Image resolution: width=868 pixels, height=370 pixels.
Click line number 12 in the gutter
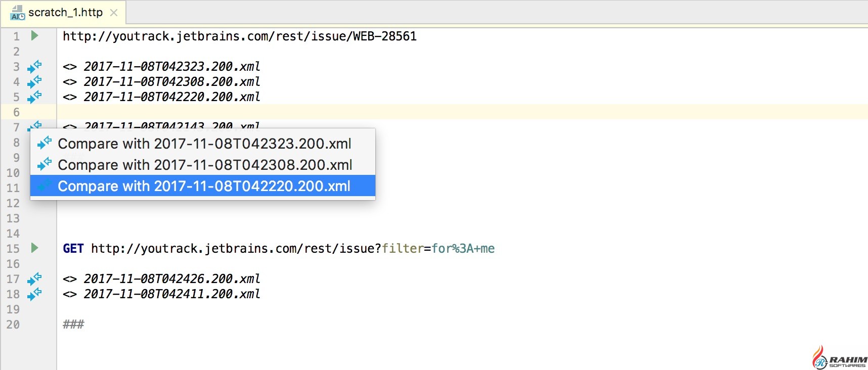13,203
